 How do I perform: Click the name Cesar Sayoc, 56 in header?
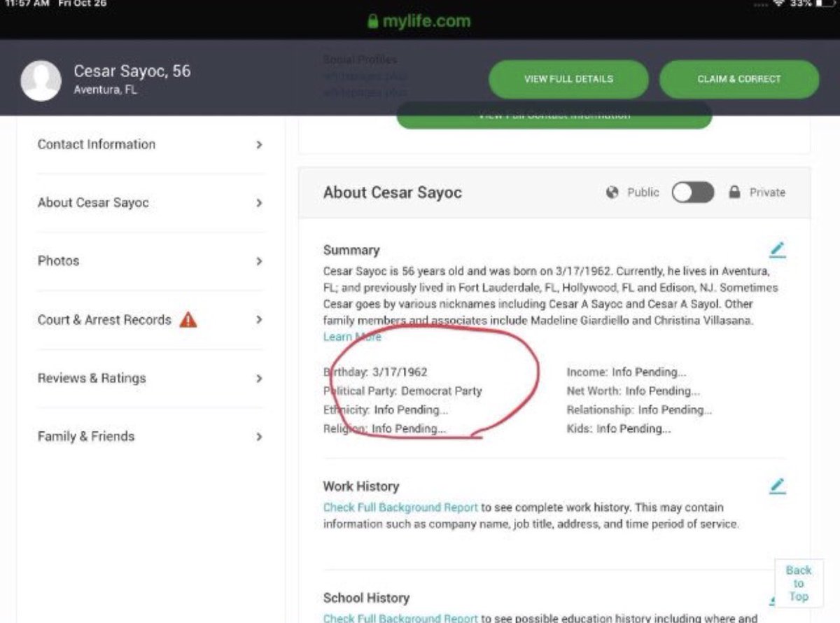pyautogui.click(x=132, y=71)
